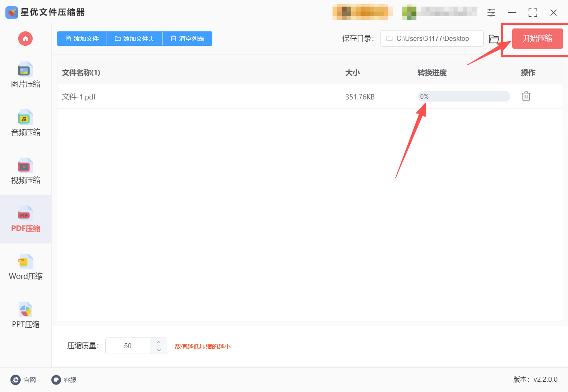Image resolution: width=568 pixels, height=392 pixels.
Task: Contact support via the 客服 link
Action: coord(64,380)
